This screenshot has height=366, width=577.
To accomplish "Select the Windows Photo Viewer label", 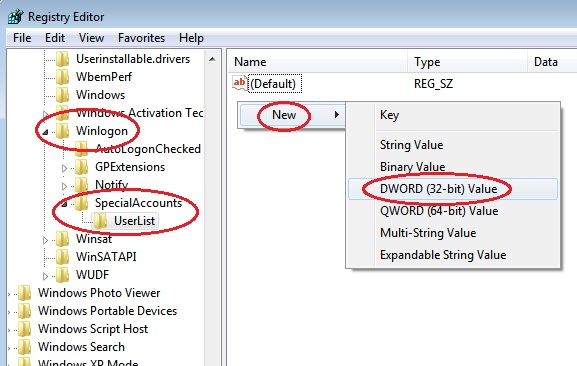I will [x=99, y=293].
